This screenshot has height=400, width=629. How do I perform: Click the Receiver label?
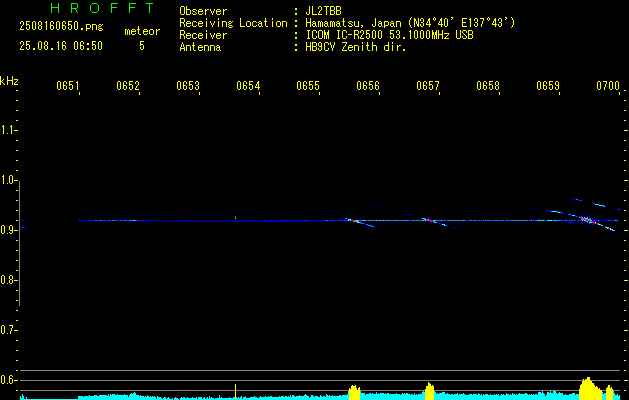[x=203, y=35]
